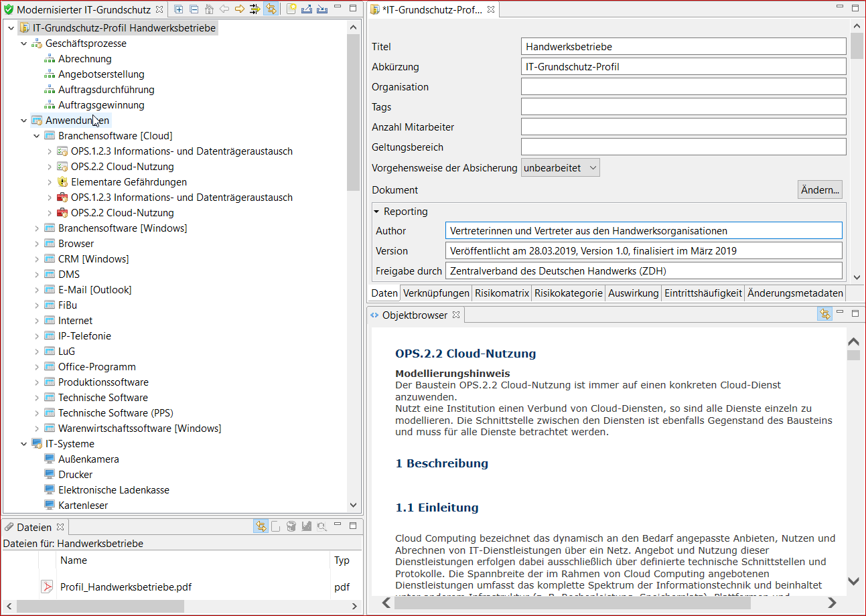Image resolution: width=866 pixels, height=616 pixels.
Task: Click the Dateien horizontal scrollbar thumb
Action: pyautogui.click(x=100, y=606)
